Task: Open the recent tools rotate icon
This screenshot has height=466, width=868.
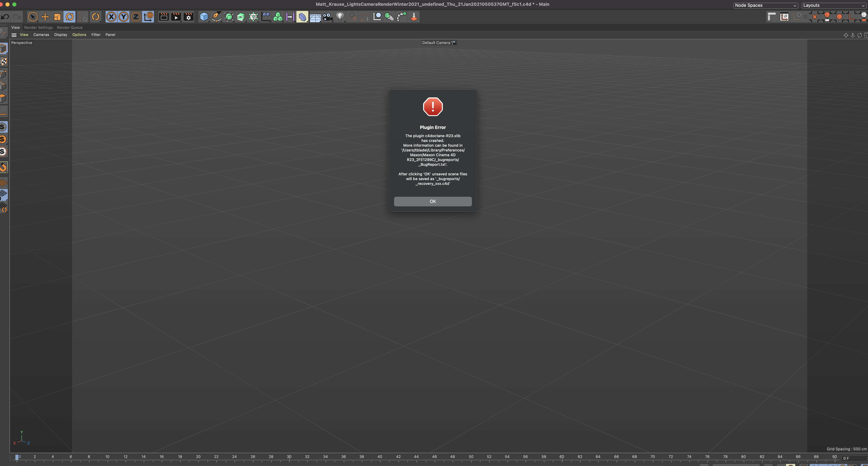Action: [x=96, y=17]
